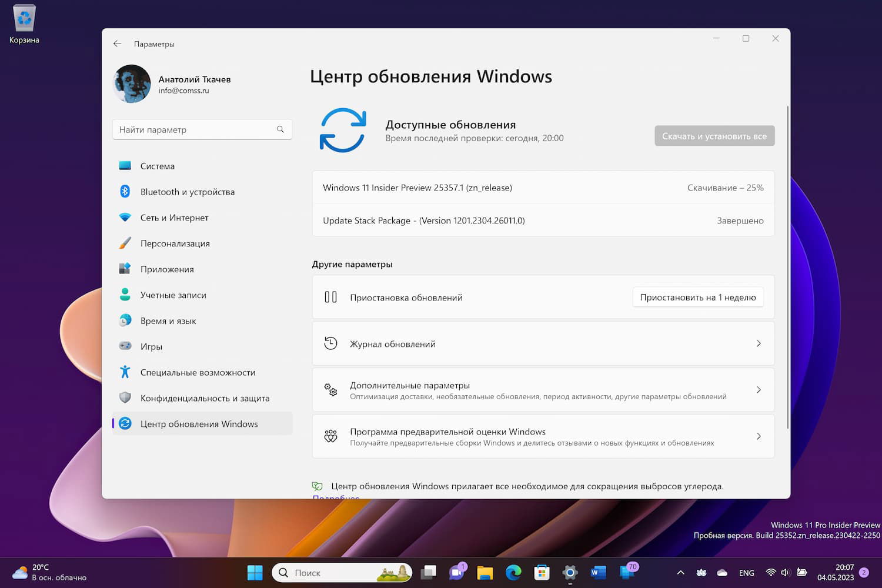
Task: Click the green leaf icon near carbon emissions message
Action: (318, 486)
